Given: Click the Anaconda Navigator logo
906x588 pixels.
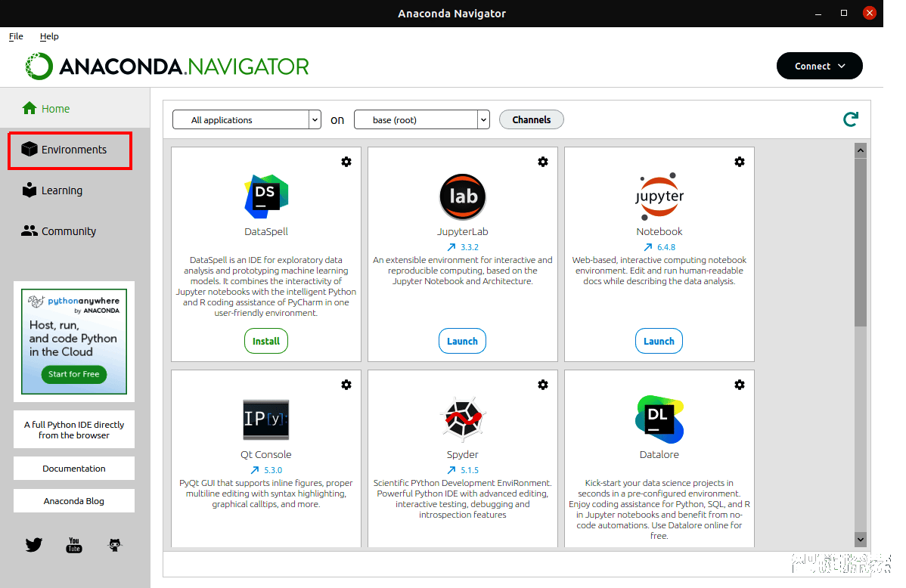Looking at the screenshot, I should [x=167, y=67].
